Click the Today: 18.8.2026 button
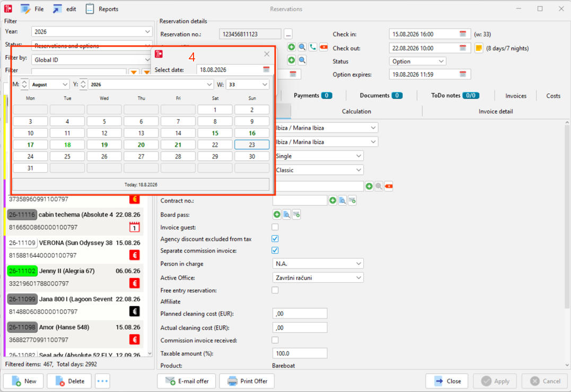Screen dimensions: 571x392 pyautogui.click(x=141, y=184)
